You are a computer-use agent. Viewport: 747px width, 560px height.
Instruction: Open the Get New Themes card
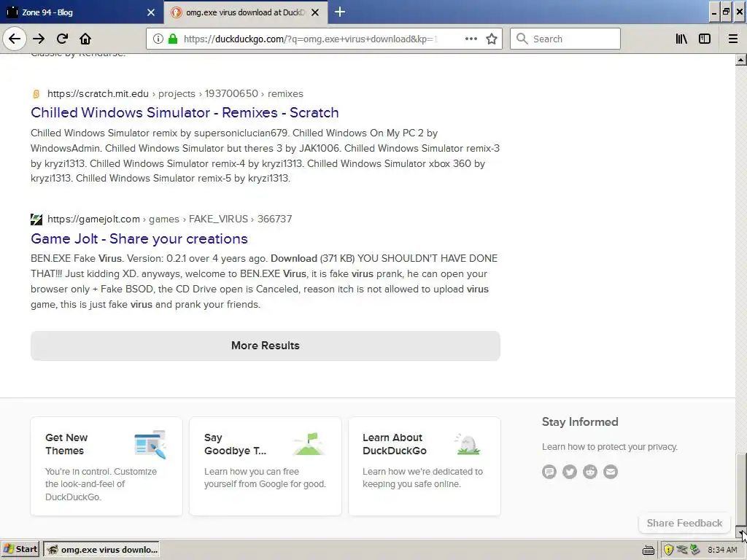[107, 466]
